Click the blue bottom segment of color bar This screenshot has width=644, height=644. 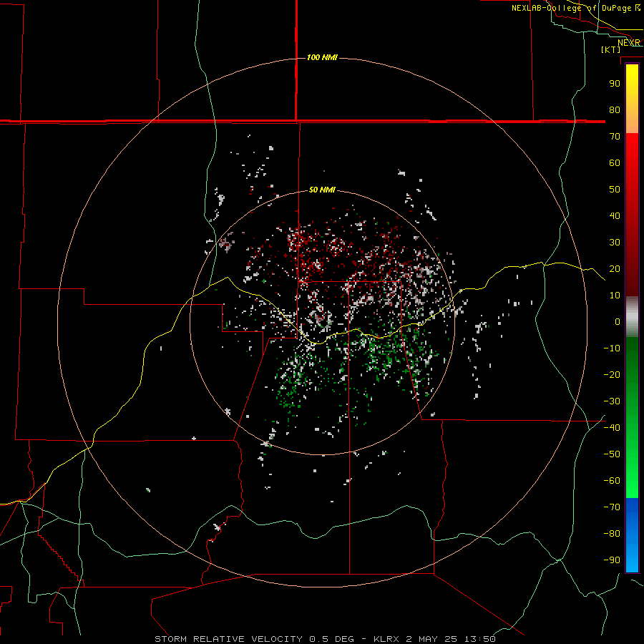point(632,535)
